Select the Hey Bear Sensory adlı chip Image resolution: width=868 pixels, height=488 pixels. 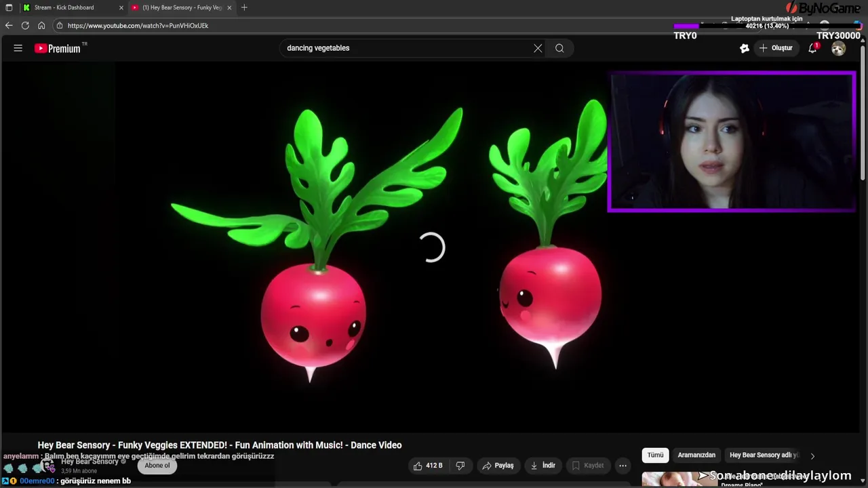[764, 455]
